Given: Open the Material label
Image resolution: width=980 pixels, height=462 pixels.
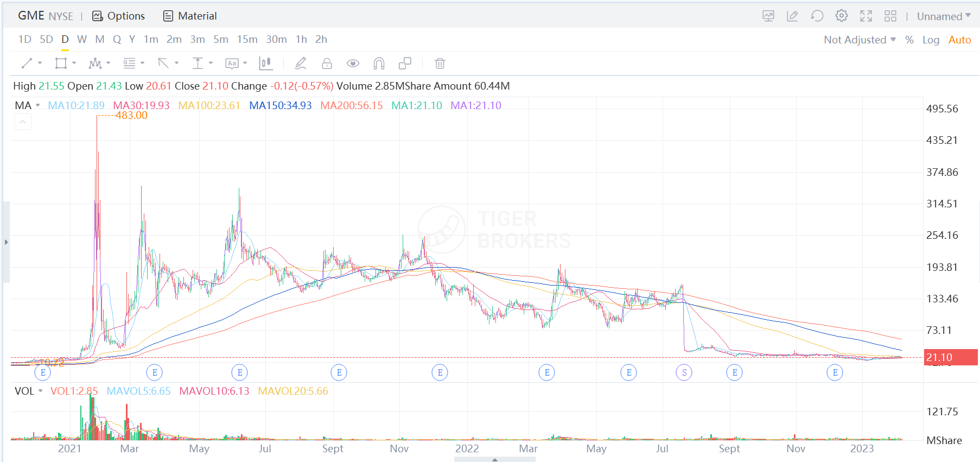Looking at the screenshot, I should (x=198, y=16).
